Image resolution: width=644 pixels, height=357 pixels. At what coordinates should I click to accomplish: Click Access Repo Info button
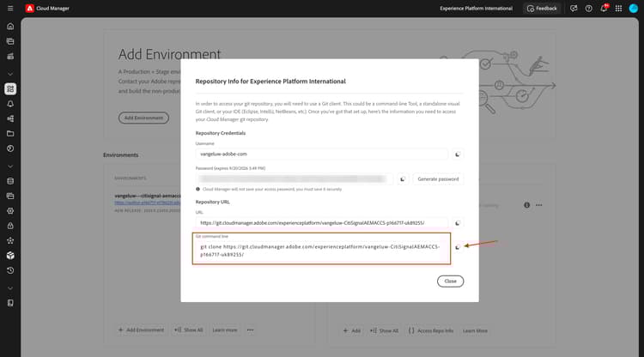click(431, 330)
